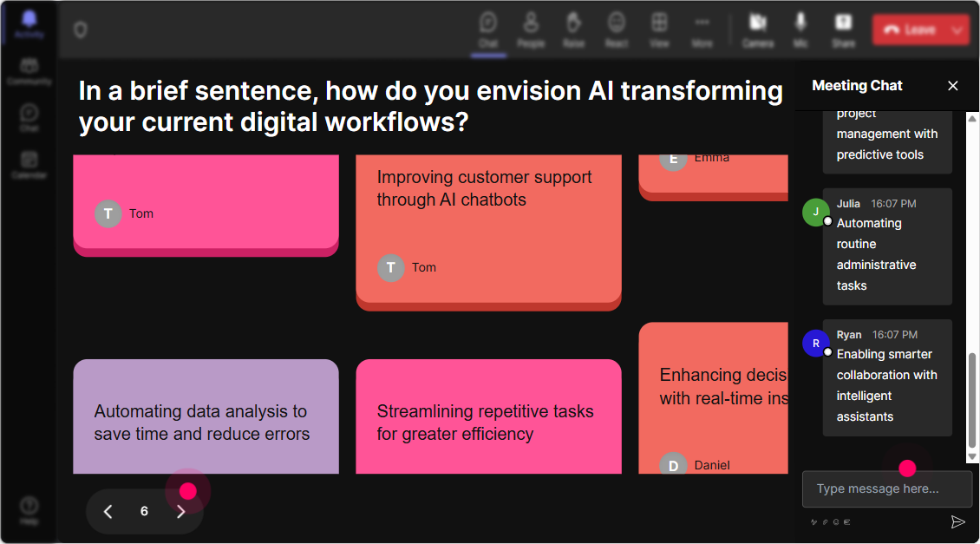Toggle the Chat panel from the meeting toolbar
Viewport: 980px width, 544px height.
click(x=488, y=30)
